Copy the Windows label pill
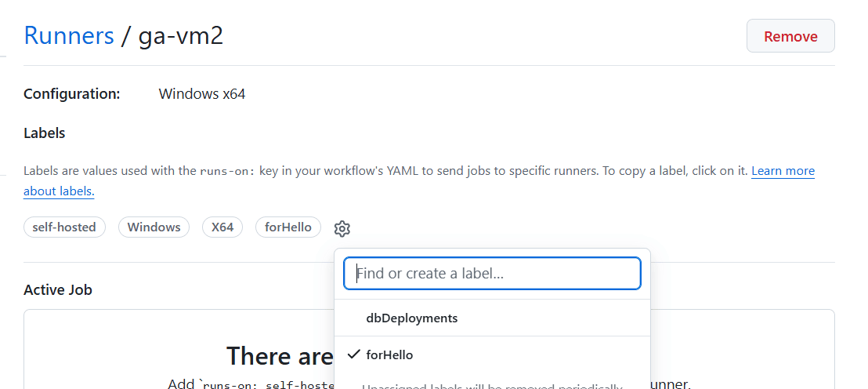 [154, 227]
